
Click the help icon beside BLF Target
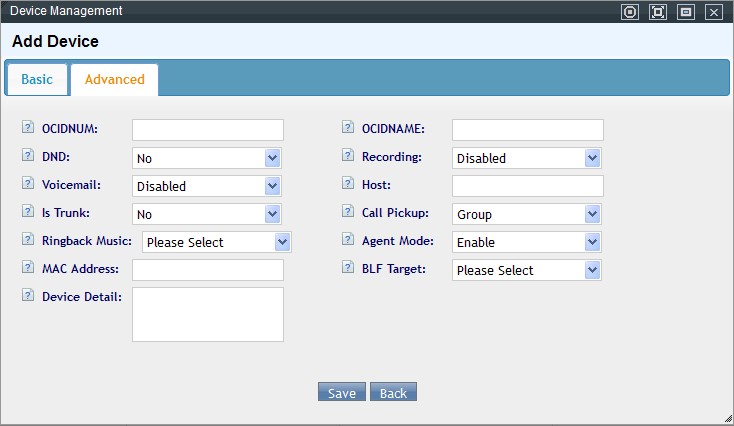click(347, 268)
